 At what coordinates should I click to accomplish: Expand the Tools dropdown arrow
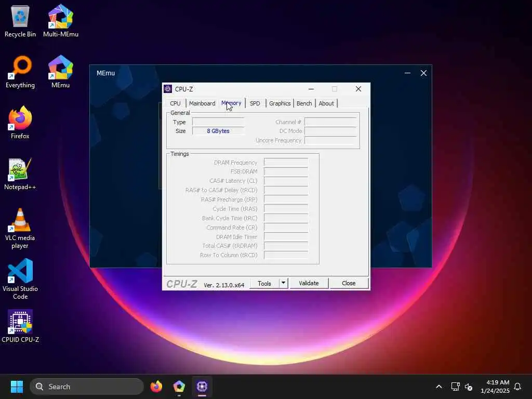pos(283,283)
